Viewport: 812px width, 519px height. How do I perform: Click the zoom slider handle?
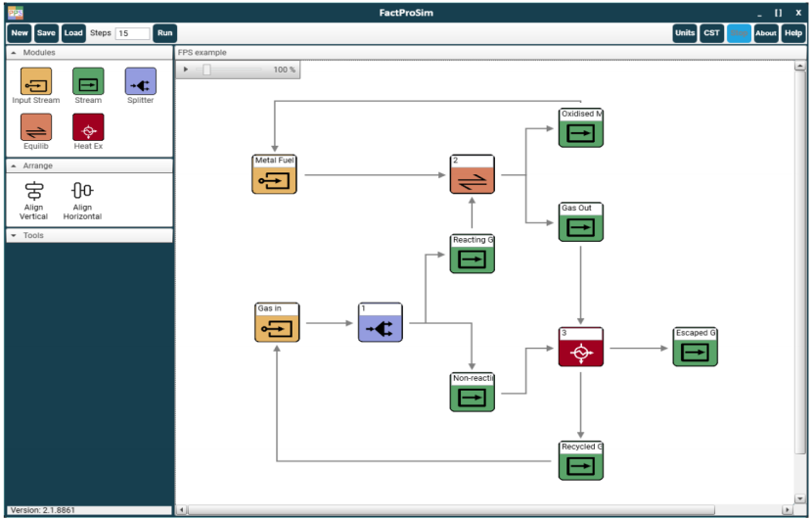click(206, 70)
